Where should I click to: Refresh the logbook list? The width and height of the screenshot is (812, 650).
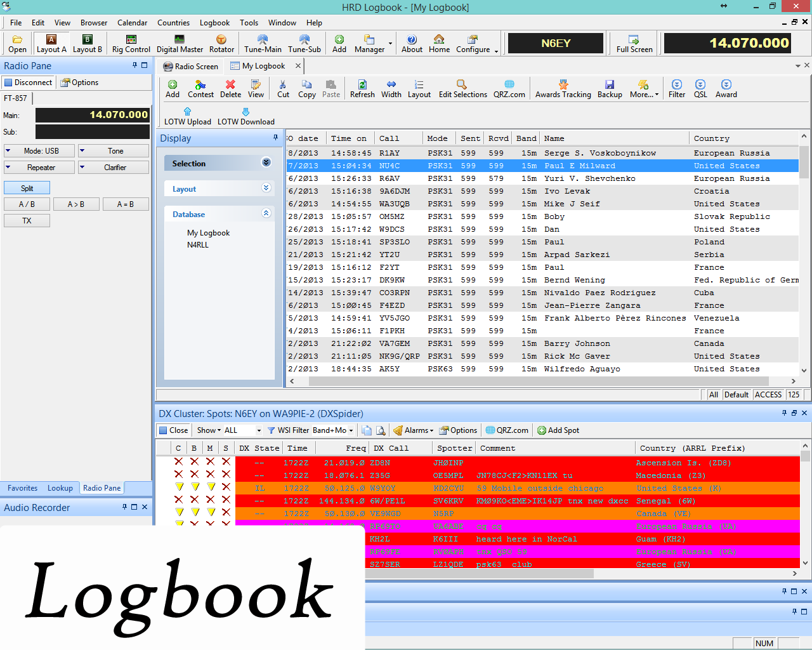point(362,89)
